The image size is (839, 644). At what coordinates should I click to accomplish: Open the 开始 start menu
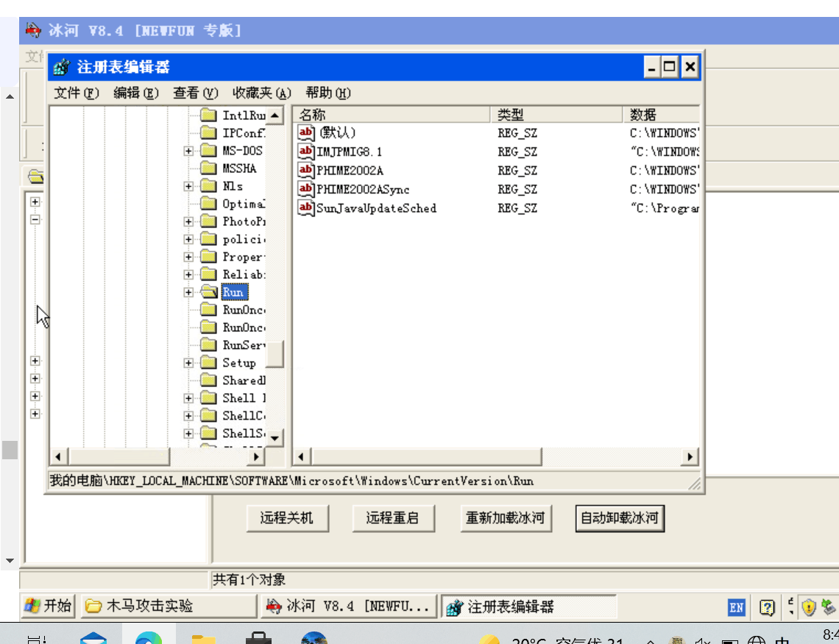[x=48, y=606]
